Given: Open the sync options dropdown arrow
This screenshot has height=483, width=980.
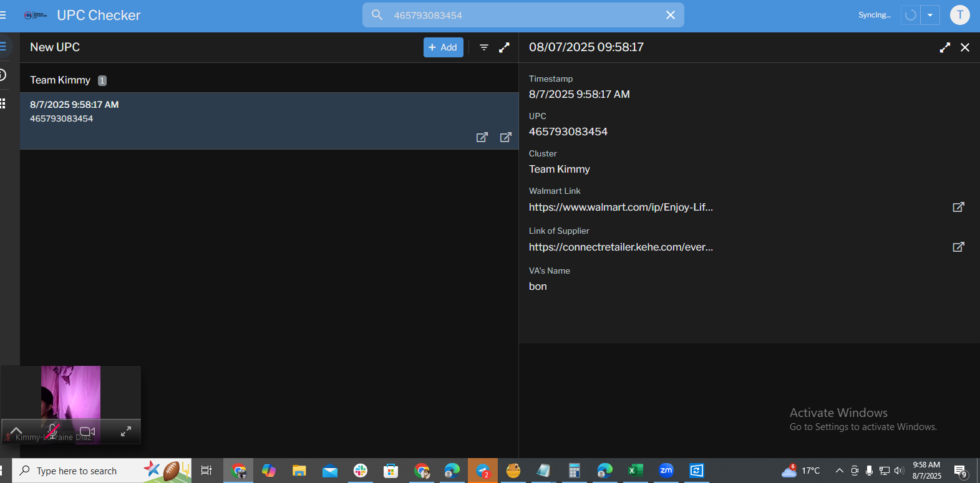Looking at the screenshot, I should click(x=930, y=15).
